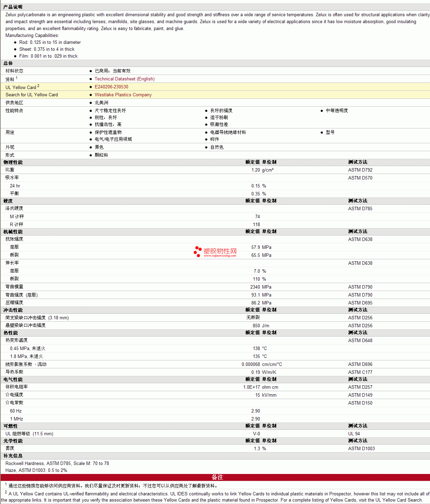Screen dimensions: 430x504
Task: Select the 0.19 W/m/K conductivity value
Action: click(x=264, y=372)
